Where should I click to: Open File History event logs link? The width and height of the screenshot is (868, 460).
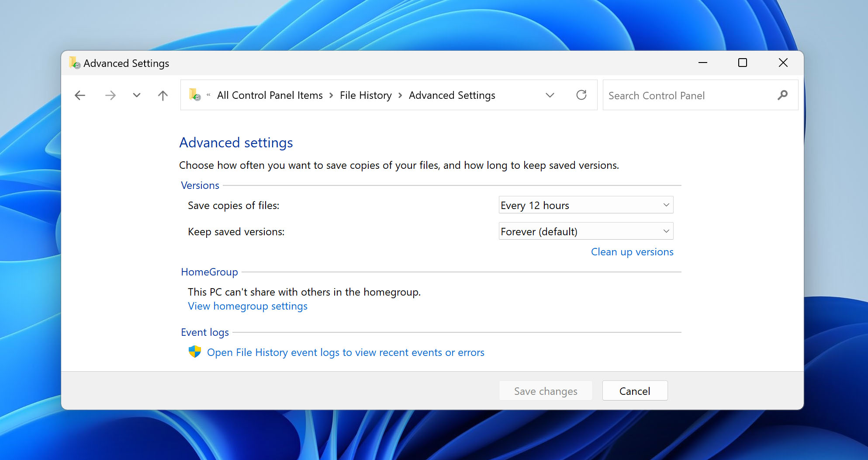coord(346,352)
